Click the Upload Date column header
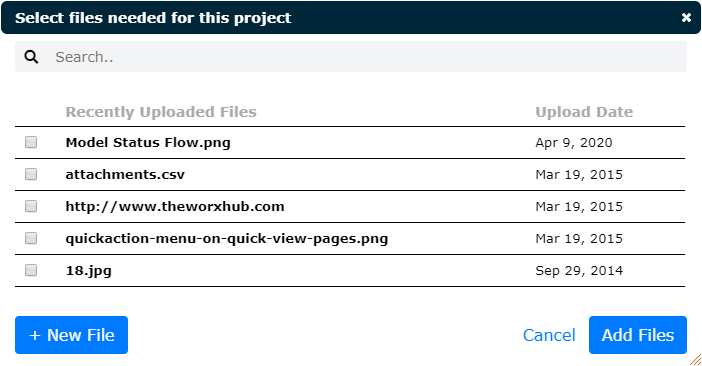Viewport: 702px width, 366px height. click(584, 112)
